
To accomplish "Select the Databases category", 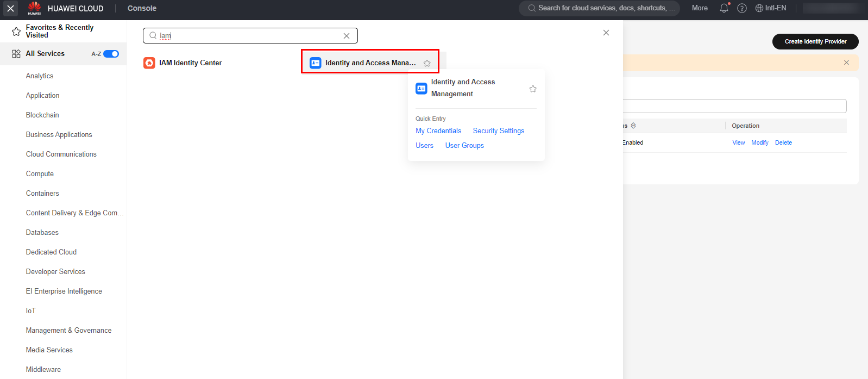I will (42, 233).
